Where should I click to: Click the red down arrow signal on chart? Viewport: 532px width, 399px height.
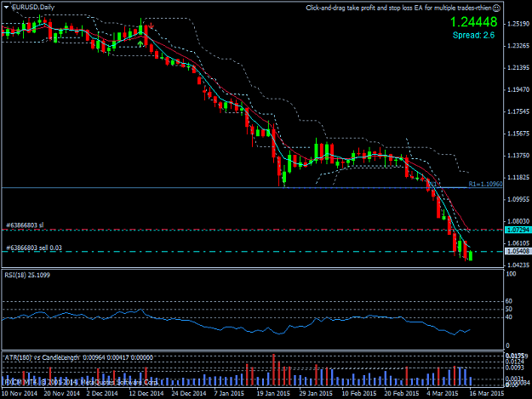[151, 26]
